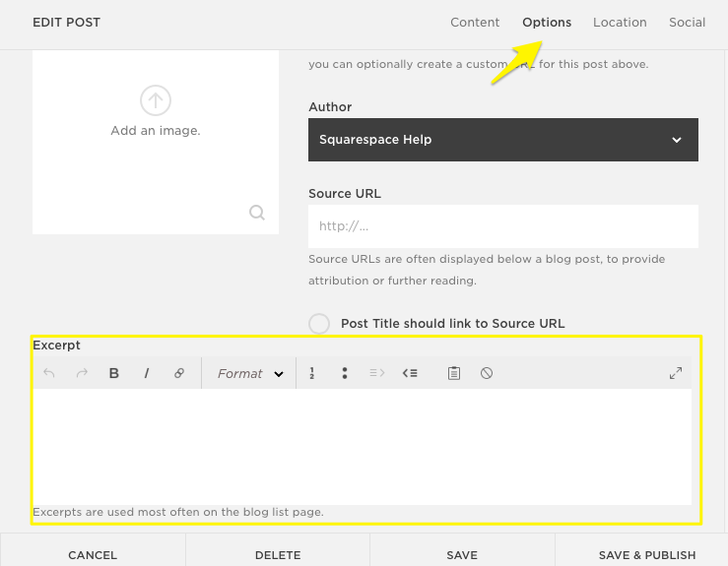Open the Format dropdown
This screenshot has width=728, height=566.
pos(249,374)
